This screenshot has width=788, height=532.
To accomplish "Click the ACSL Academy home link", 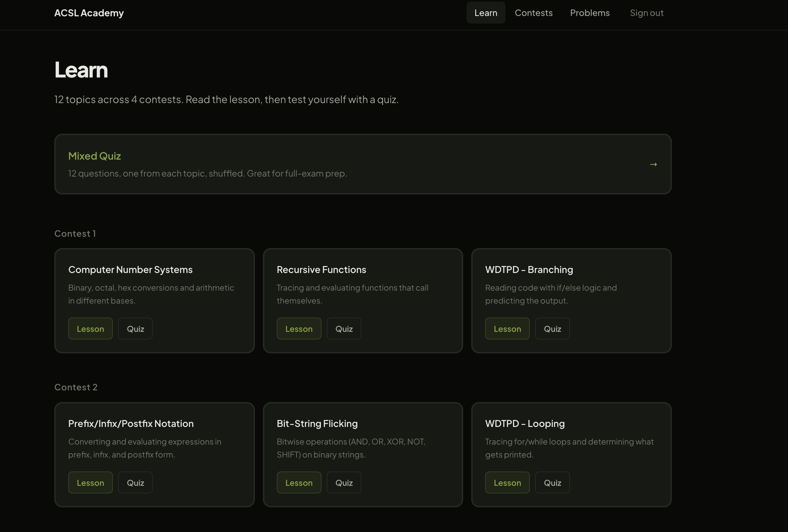I will (89, 13).
